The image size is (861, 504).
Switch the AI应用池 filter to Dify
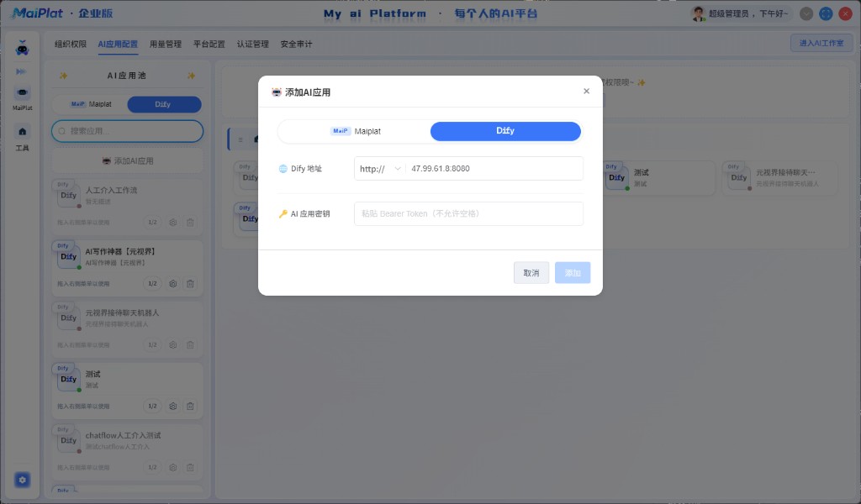pos(164,104)
